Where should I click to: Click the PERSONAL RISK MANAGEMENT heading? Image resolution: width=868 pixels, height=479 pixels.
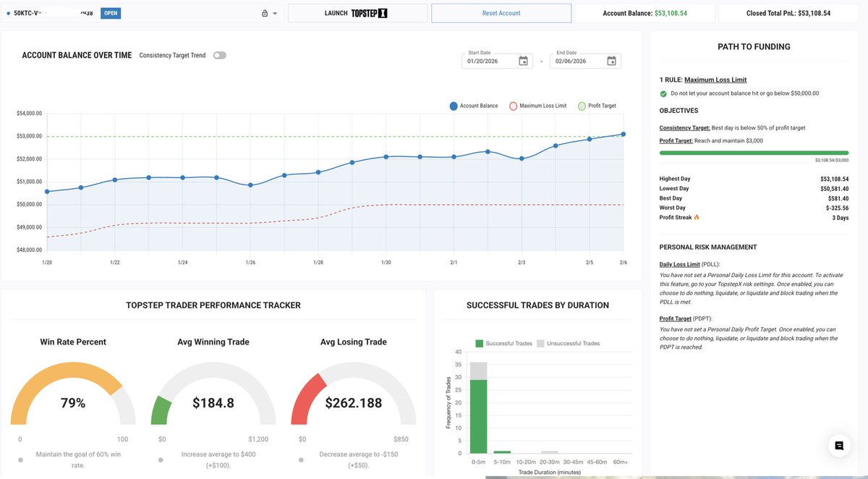tap(708, 247)
